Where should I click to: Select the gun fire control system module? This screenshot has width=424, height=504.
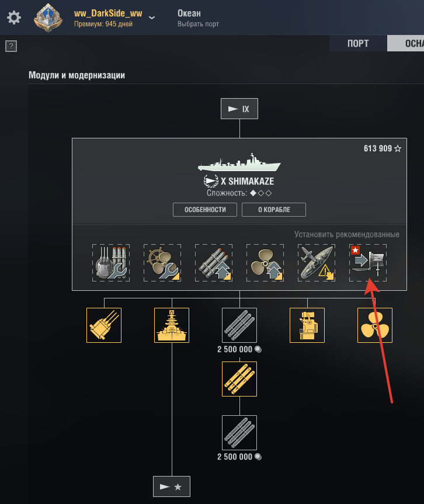coord(307,325)
